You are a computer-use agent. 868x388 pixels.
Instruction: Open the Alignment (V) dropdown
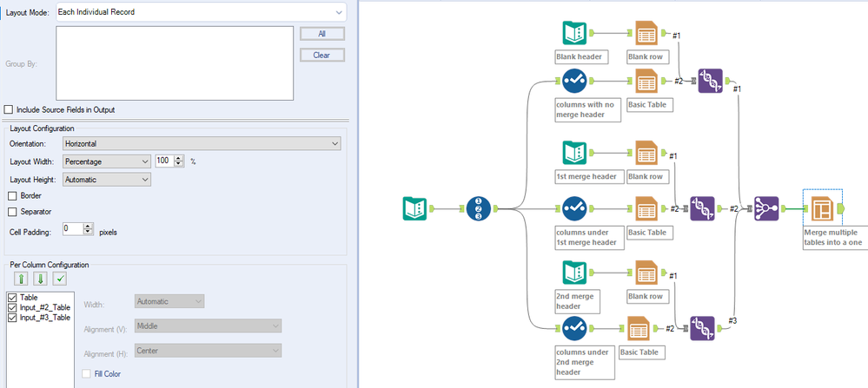click(x=208, y=326)
